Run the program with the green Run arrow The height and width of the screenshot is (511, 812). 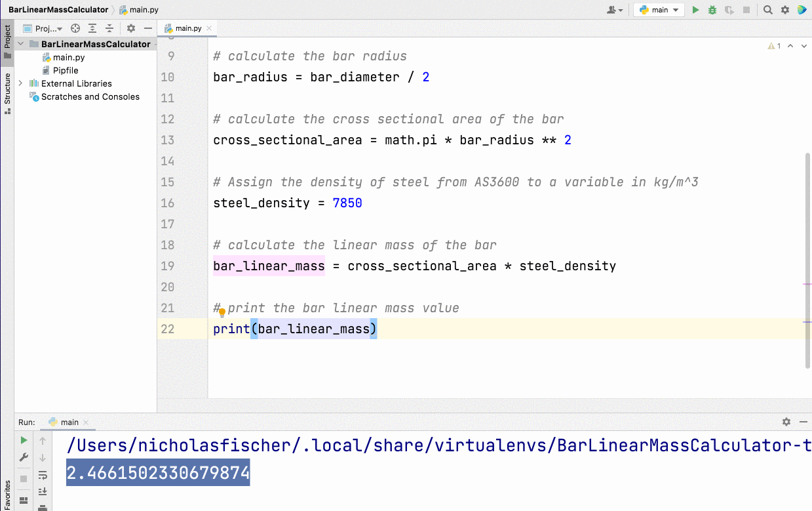click(x=695, y=10)
